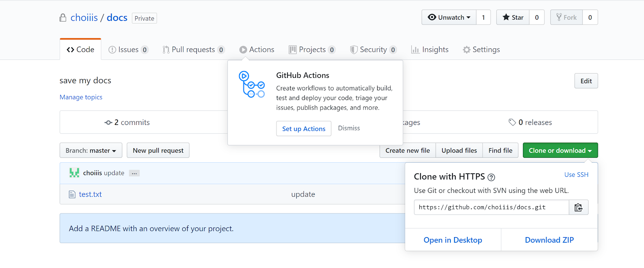Click Create new file
Screen dimensions: 644x268
(408, 150)
